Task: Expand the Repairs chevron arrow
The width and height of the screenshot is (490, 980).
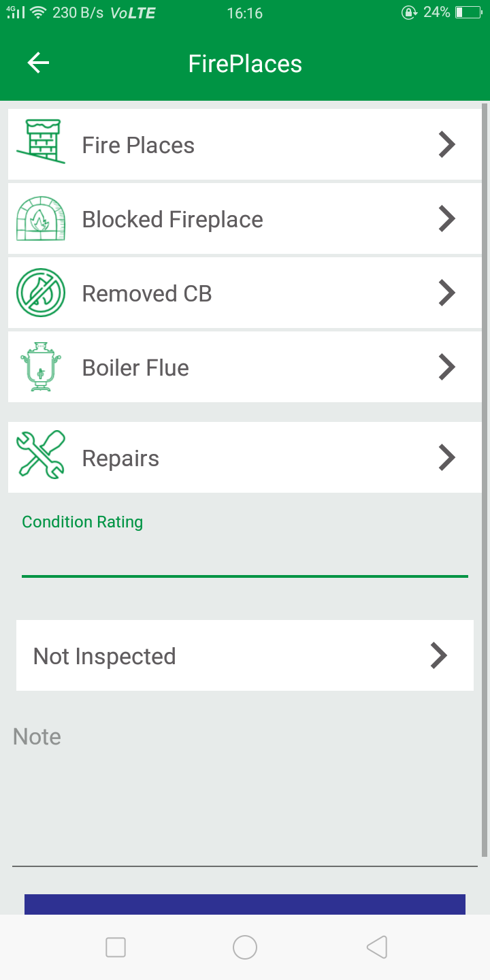Action: point(446,457)
